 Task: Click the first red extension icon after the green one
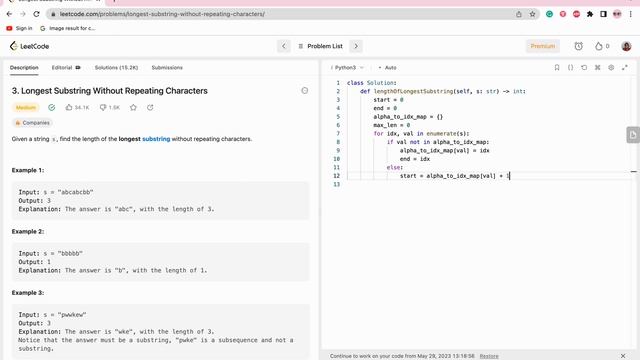pyautogui.click(x=563, y=14)
